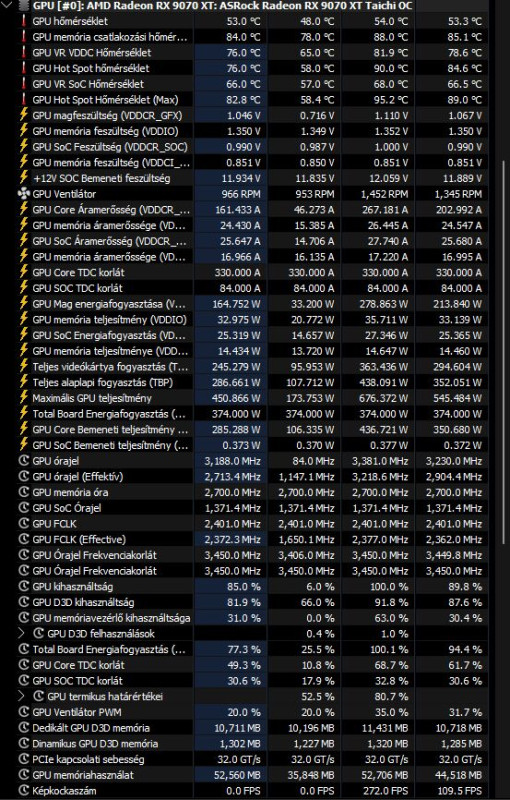Click the fan icon beside GPU Ventilátor
510x800 pixels.
(x=23, y=194)
